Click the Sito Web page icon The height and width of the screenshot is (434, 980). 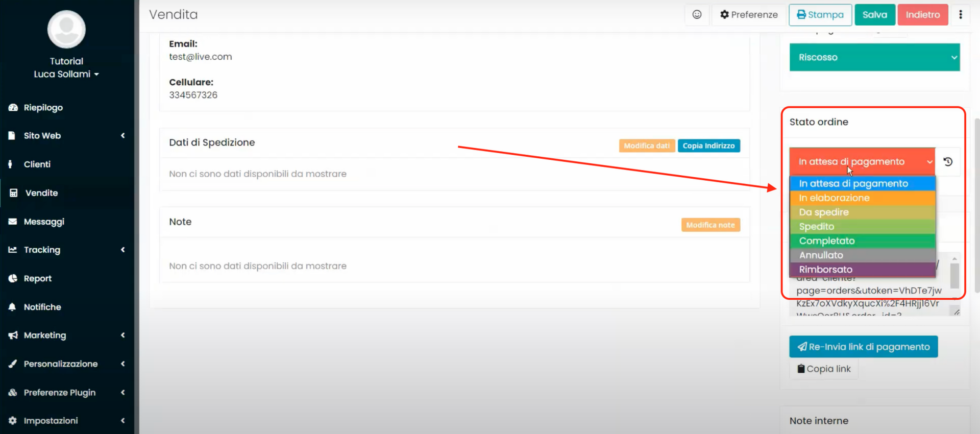click(12, 135)
